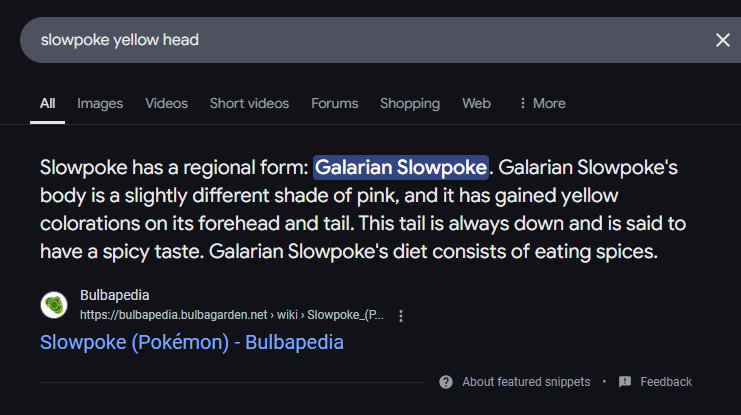Click the Bulbapedia favicon

[x=54, y=305]
